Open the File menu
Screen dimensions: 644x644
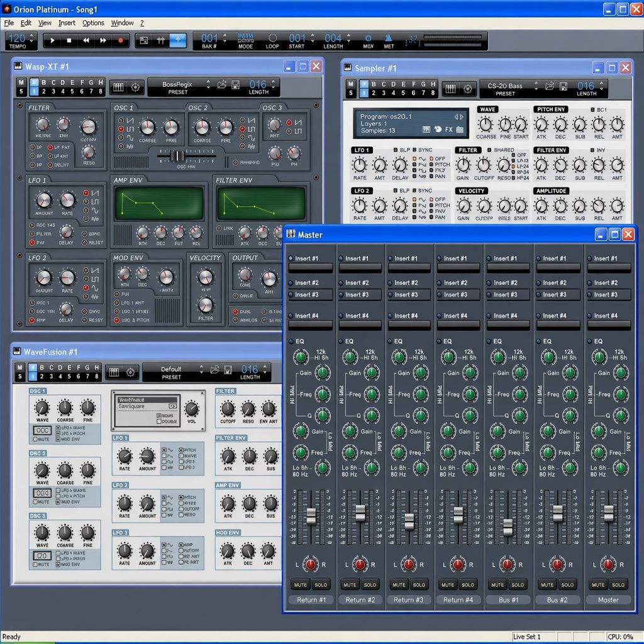pos(9,23)
